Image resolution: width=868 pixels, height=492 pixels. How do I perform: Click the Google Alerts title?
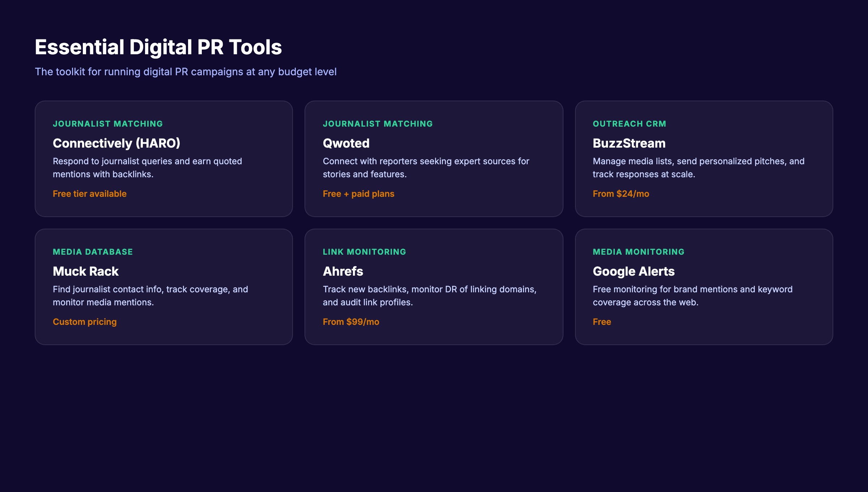(x=634, y=271)
